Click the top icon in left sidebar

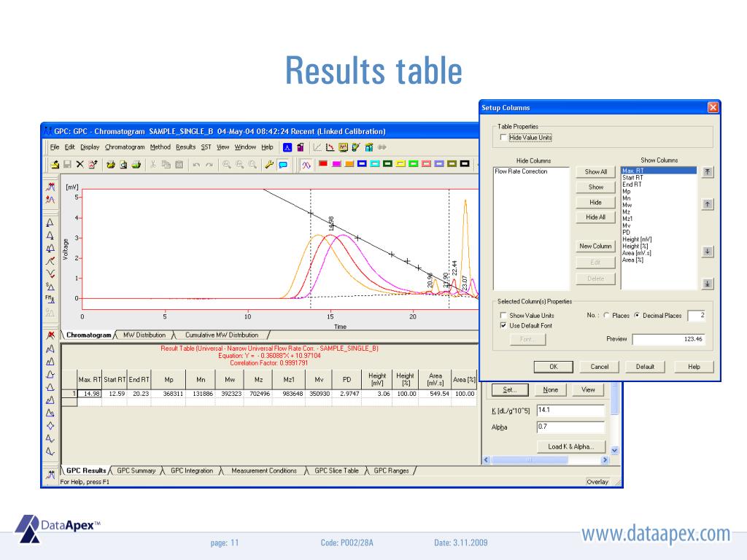(50, 187)
